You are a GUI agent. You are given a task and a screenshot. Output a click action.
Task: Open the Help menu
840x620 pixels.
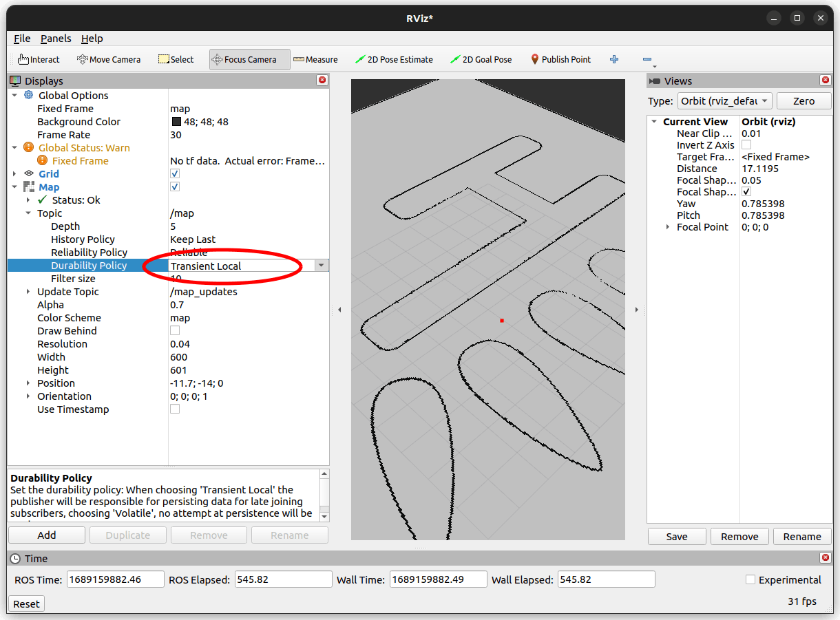(92, 39)
